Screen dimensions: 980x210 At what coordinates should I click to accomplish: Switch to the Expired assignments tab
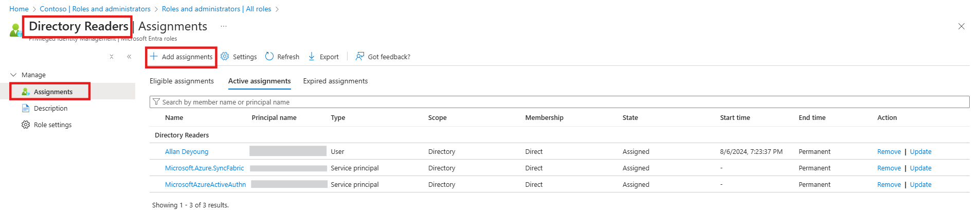click(335, 81)
